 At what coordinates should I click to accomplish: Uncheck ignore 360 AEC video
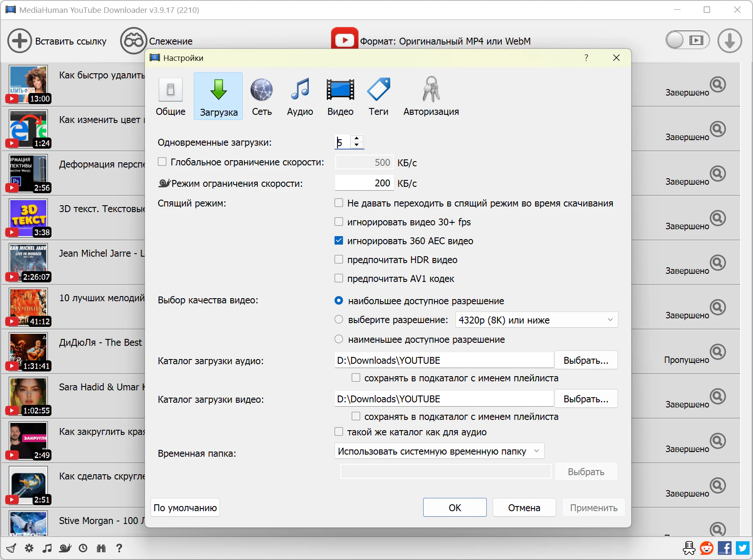click(339, 241)
